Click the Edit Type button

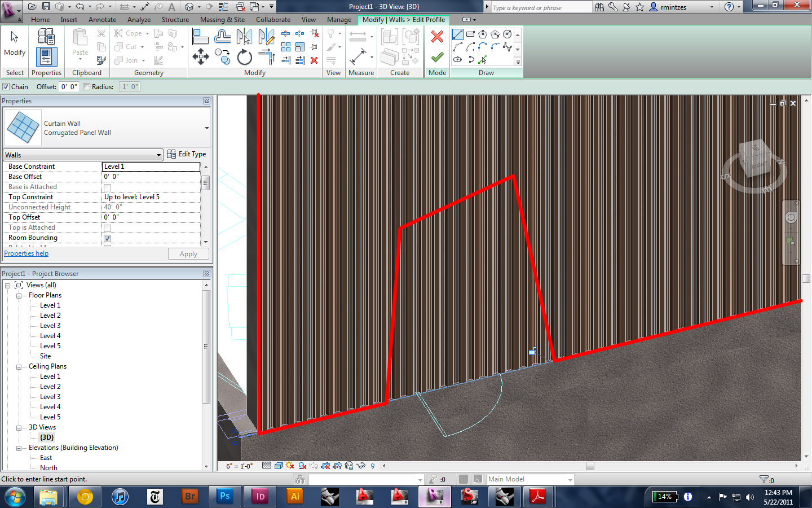(x=187, y=154)
